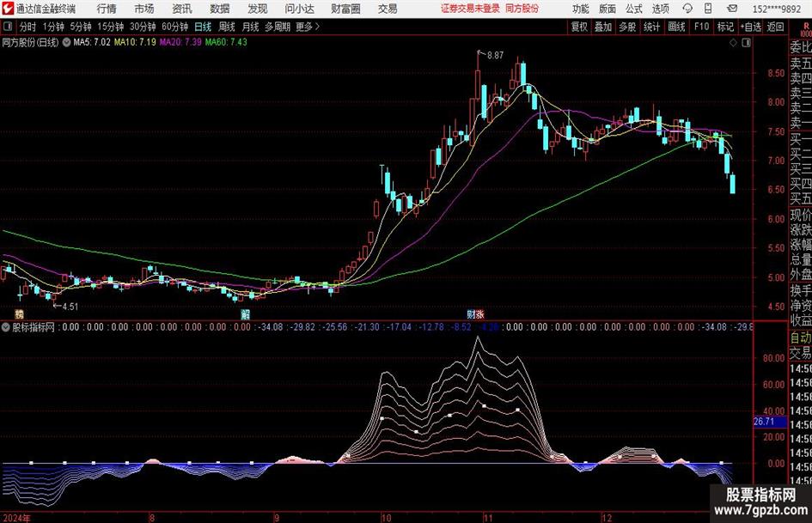The width and height of the screenshot is (812, 523).
Task: Open the 市场 menu
Action: point(144,9)
